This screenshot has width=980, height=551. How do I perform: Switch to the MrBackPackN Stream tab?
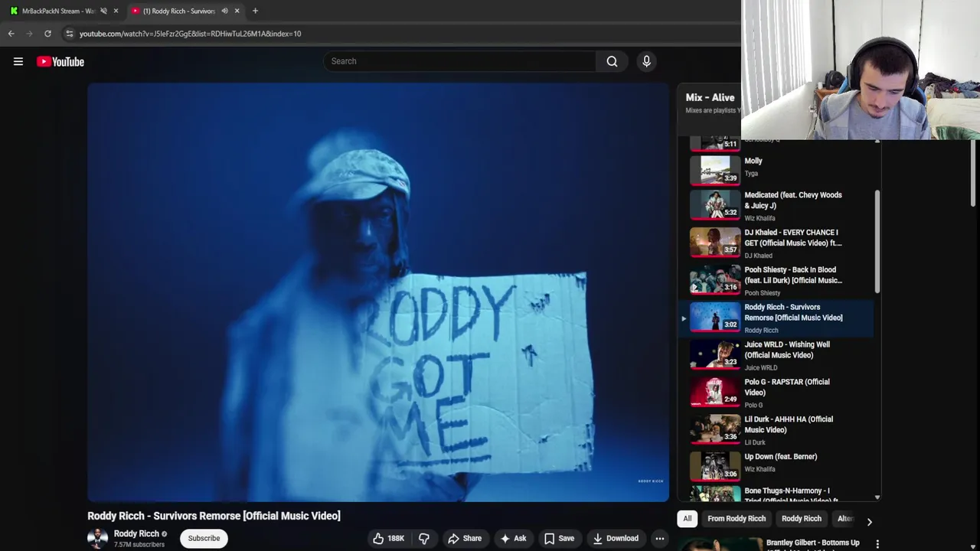coord(57,11)
